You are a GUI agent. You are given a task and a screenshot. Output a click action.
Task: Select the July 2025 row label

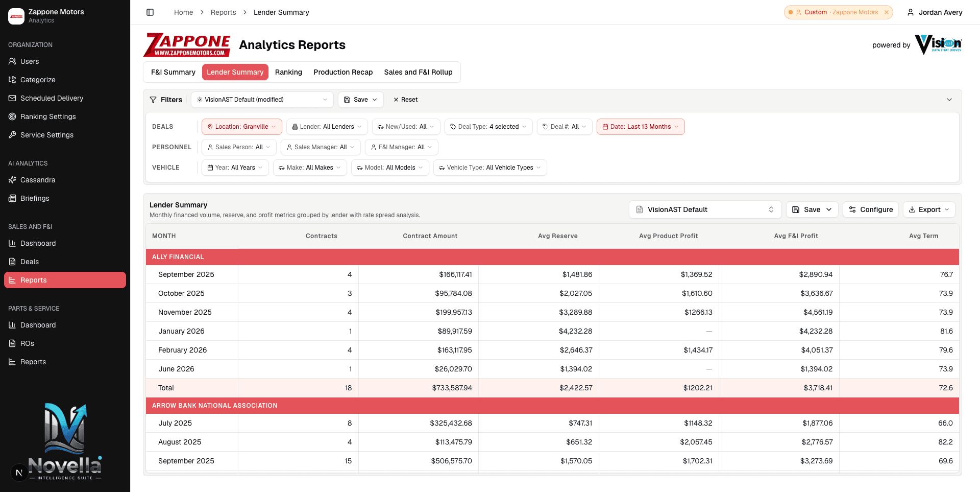click(x=175, y=423)
